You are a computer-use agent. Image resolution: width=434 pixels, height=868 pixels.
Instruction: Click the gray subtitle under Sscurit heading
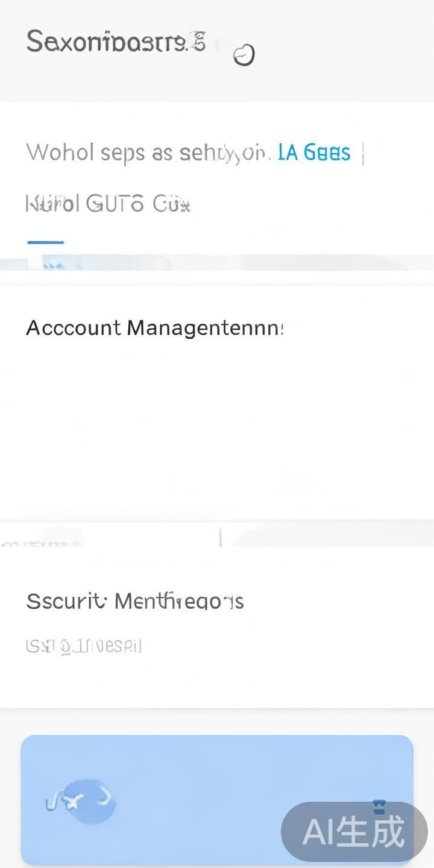84,647
